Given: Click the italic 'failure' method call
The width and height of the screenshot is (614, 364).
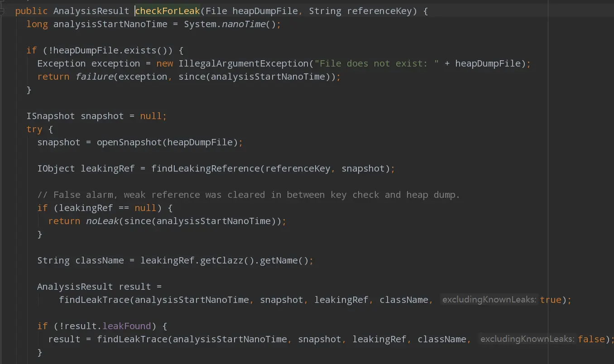Looking at the screenshot, I should coord(94,77).
